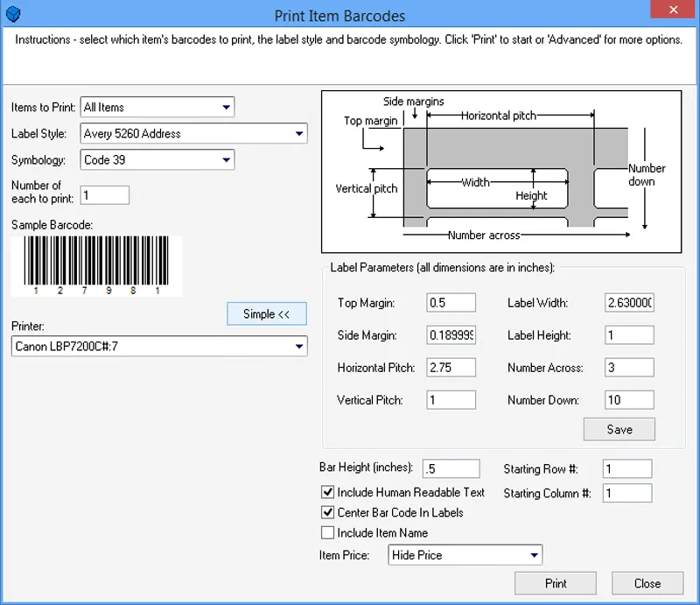
Task: Click the 'Sample Barcode:' label text
Action: pyautogui.click(x=52, y=225)
